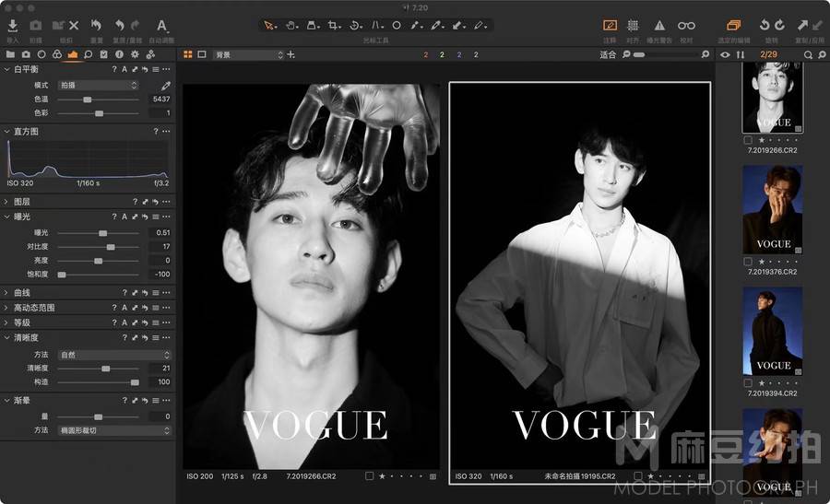Click the Proofing (校样) glasses icon
Viewport: 830px width, 504px height.
click(x=686, y=25)
